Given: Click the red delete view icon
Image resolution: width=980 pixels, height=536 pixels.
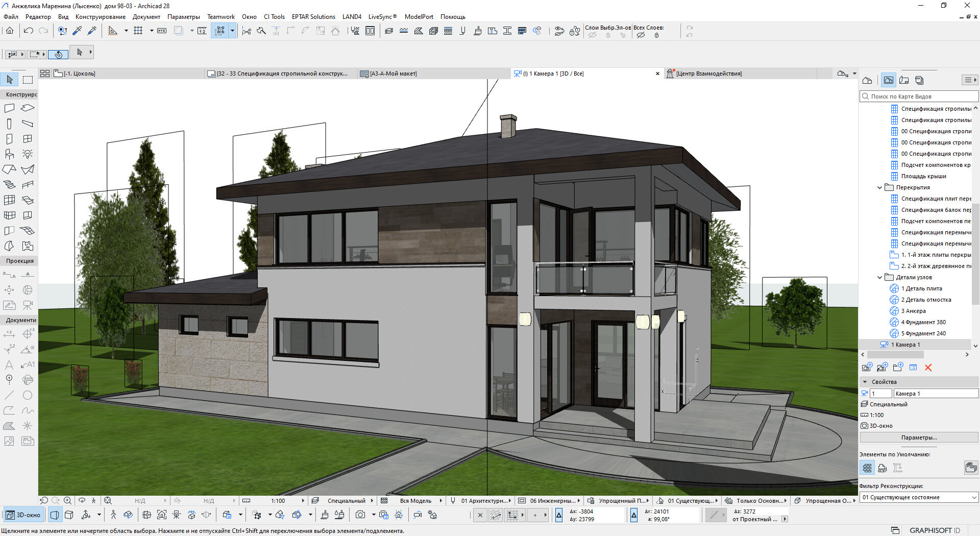Looking at the screenshot, I should point(928,368).
